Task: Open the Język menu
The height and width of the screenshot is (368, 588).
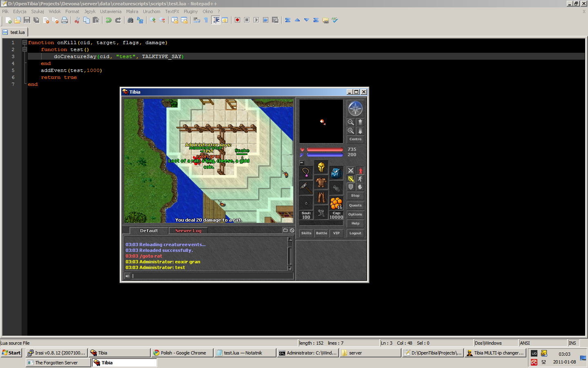Action: [90, 11]
